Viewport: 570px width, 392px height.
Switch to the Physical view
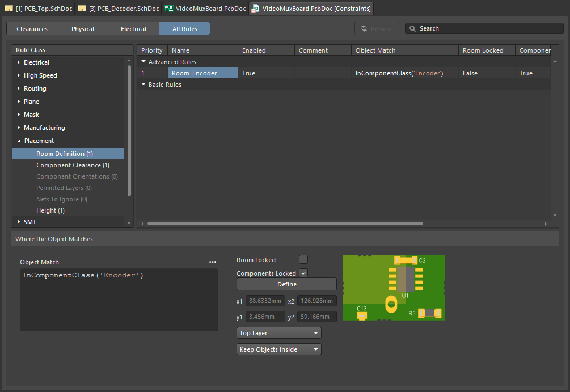pos(82,29)
